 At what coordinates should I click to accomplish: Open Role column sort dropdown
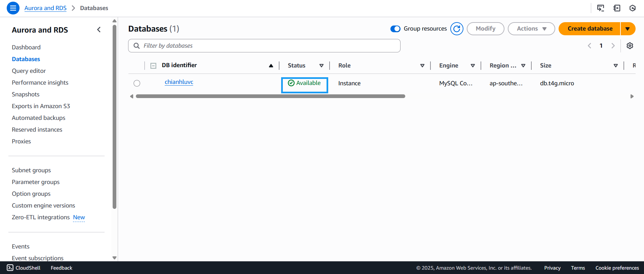pyautogui.click(x=422, y=66)
